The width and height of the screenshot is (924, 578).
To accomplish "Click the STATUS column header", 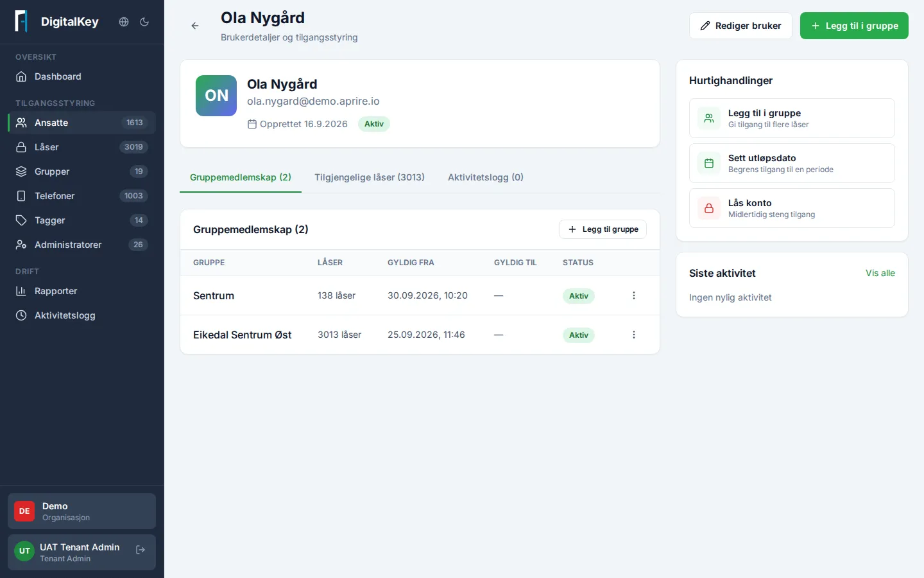I will tap(578, 263).
